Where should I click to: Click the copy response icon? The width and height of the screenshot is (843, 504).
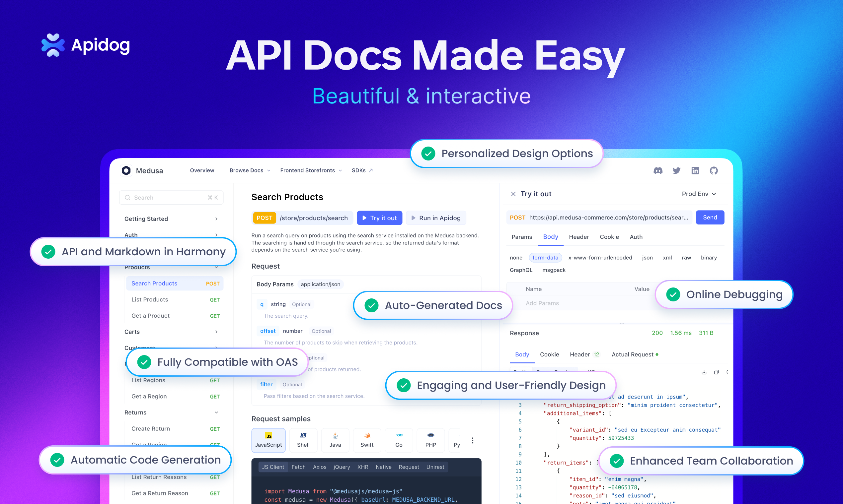(716, 372)
